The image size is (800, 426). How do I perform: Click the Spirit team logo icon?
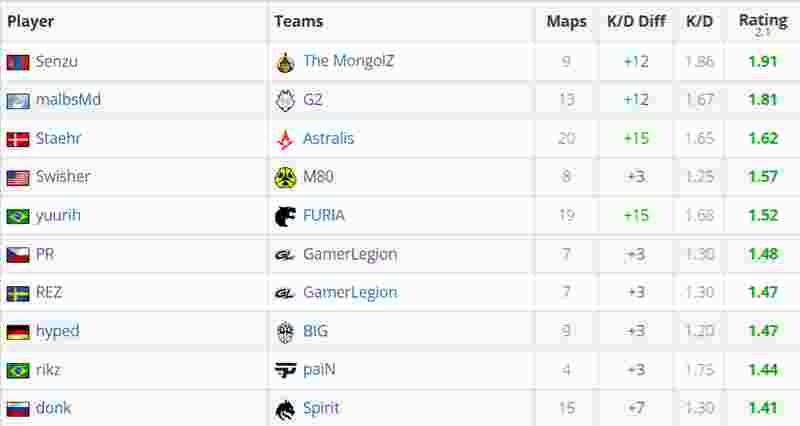[x=285, y=408]
